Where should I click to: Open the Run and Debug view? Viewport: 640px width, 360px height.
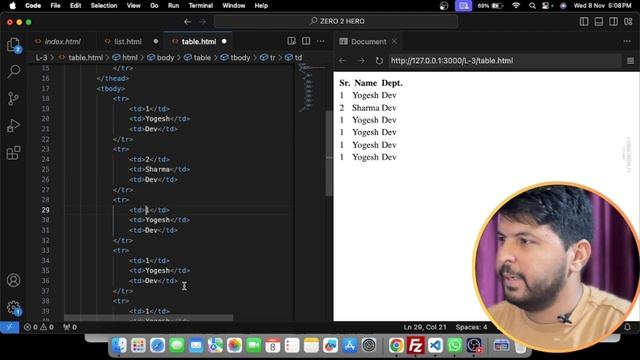13,125
